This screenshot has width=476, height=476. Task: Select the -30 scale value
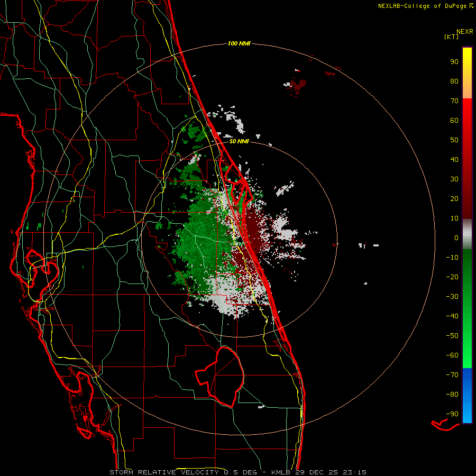[x=452, y=297]
